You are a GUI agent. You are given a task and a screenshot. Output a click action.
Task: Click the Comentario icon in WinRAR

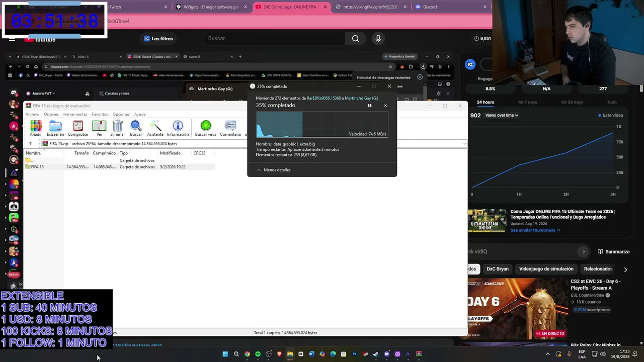pyautogui.click(x=230, y=128)
